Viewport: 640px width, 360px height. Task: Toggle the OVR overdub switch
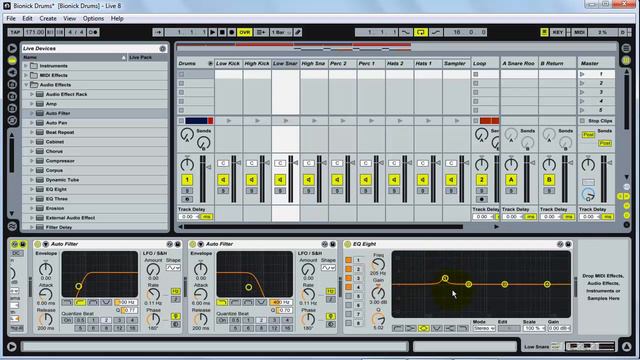click(244, 32)
